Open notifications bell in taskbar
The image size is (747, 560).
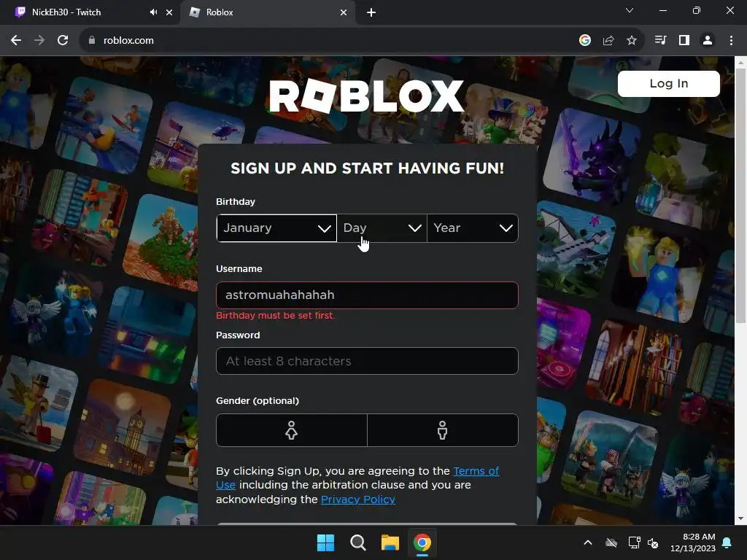pos(727,542)
